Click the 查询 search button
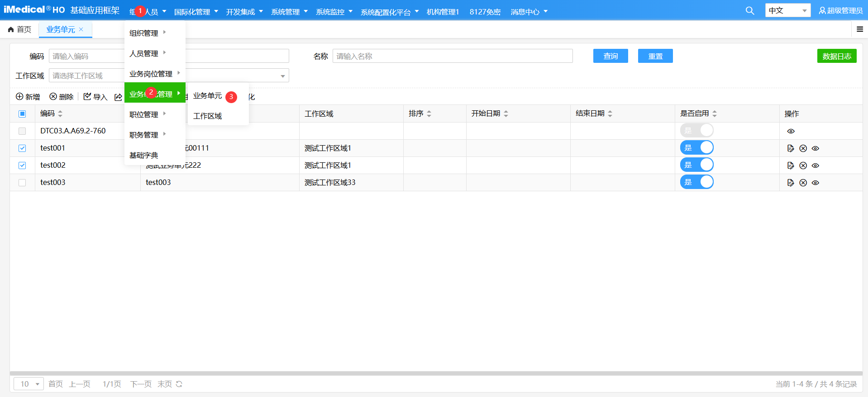The image size is (868, 397). [610, 56]
